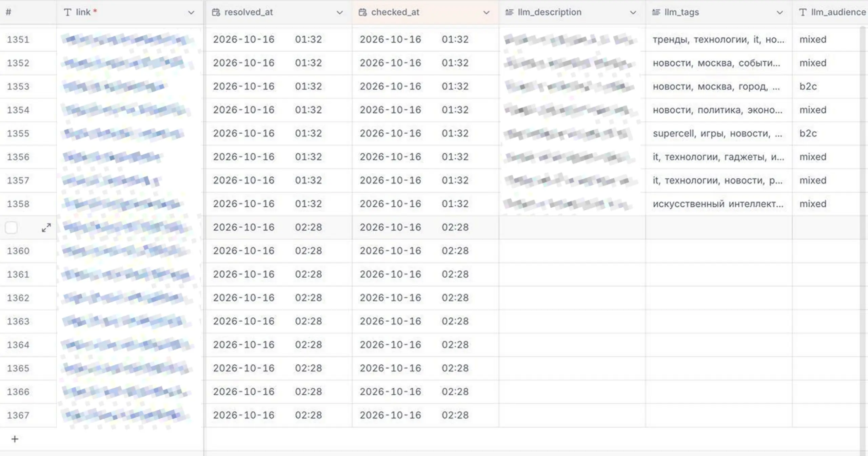Select row number 1360
The width and height of the screenshot is (868, 456).
18,251
